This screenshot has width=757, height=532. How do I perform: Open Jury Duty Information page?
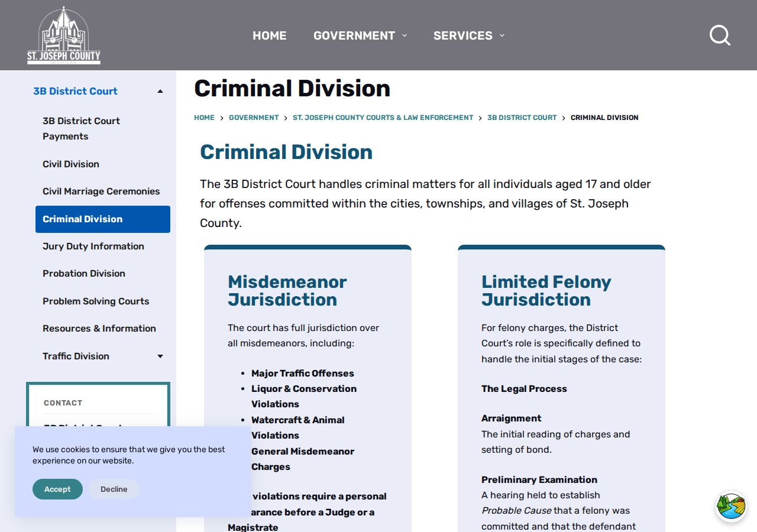[93, 246]
